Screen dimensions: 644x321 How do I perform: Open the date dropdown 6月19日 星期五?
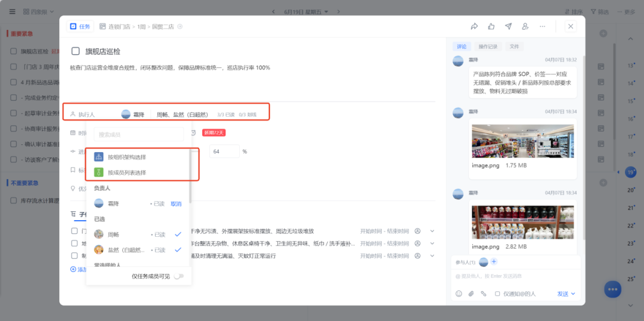pyautogui.click(x=306, y=11)
